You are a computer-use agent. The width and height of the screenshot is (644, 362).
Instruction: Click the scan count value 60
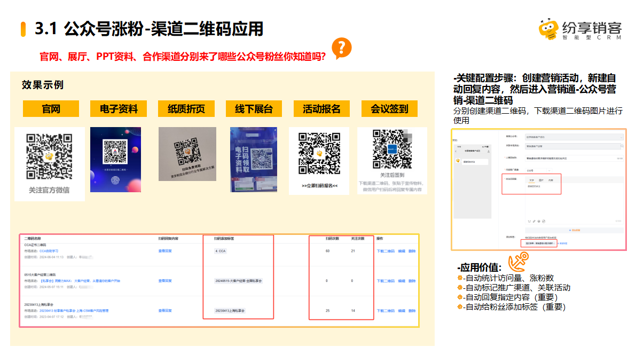(327, 250)
